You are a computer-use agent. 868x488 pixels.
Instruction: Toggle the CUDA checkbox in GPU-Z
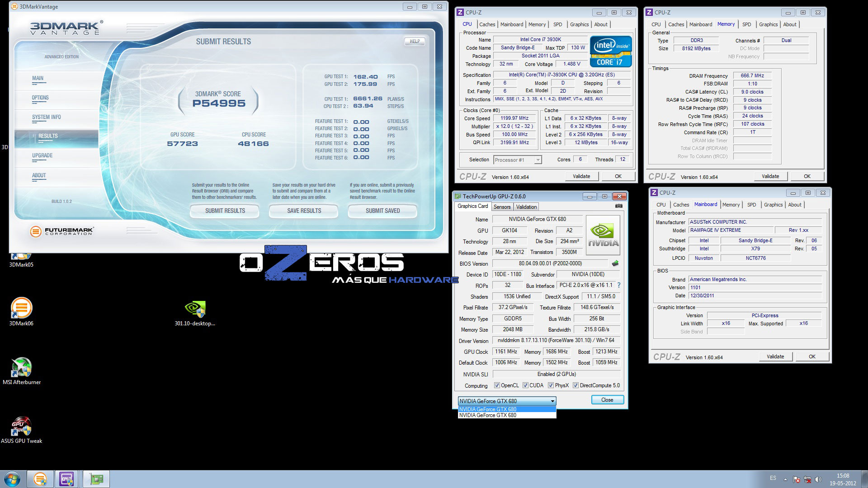[x=525, y=385]
